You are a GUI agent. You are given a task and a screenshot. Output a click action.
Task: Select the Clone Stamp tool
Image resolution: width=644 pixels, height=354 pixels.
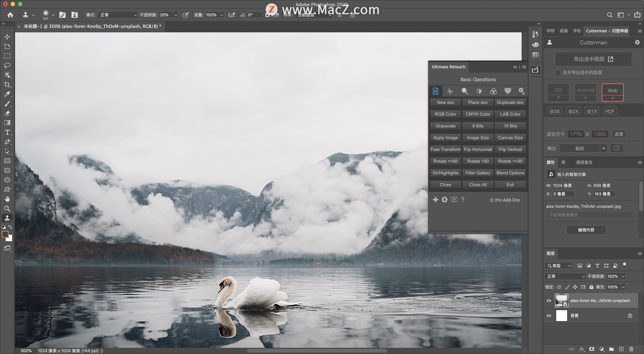[7, 218]
